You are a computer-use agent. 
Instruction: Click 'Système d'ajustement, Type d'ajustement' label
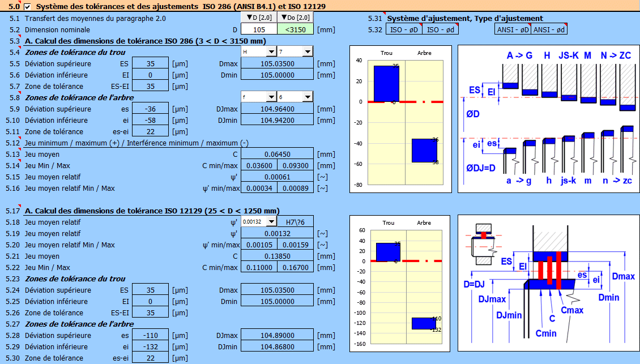coord(465,18)
